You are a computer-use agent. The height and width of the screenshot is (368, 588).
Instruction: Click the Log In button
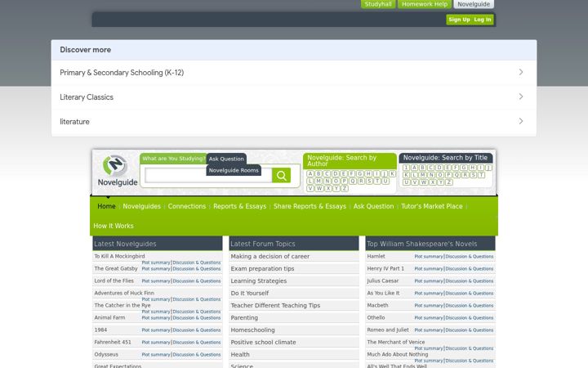point(483,20)
